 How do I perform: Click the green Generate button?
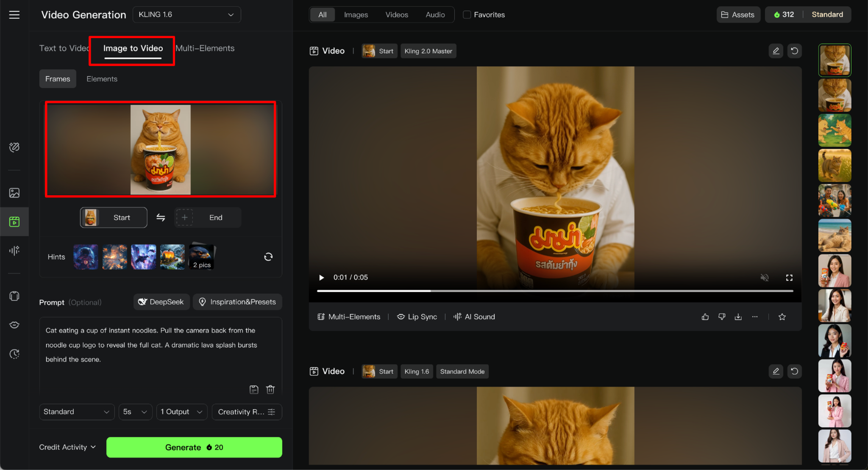pos(194,447)
